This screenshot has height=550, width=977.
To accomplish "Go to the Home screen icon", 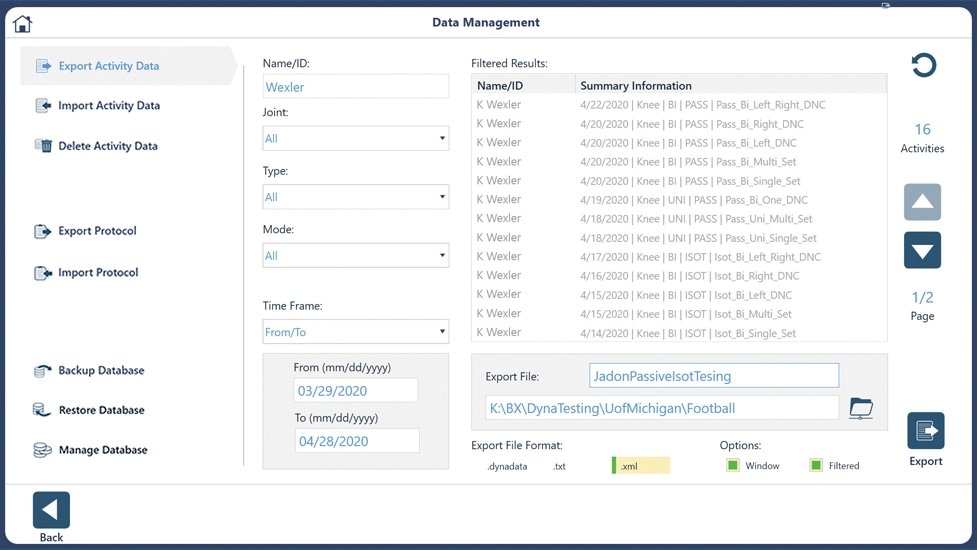I will pos(22,24).
